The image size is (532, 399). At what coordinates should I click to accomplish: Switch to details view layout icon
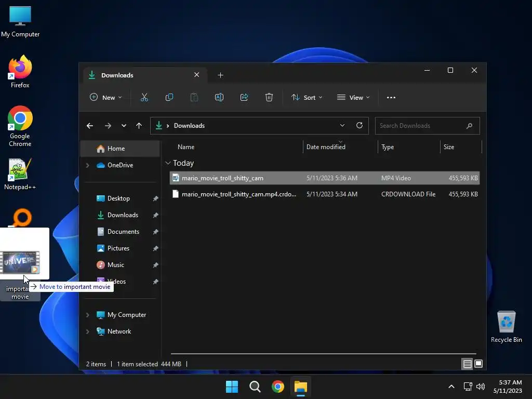coord(467,364)
